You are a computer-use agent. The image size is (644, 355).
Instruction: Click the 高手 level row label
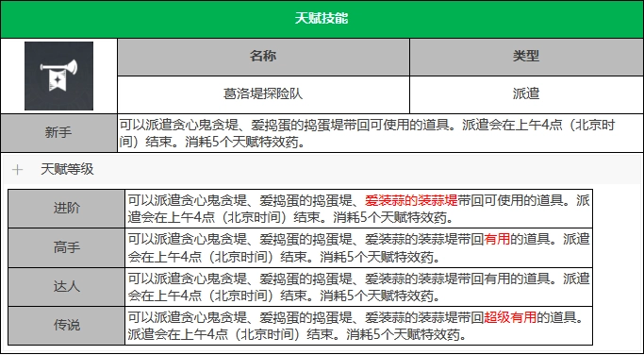[x=67, y=247]
